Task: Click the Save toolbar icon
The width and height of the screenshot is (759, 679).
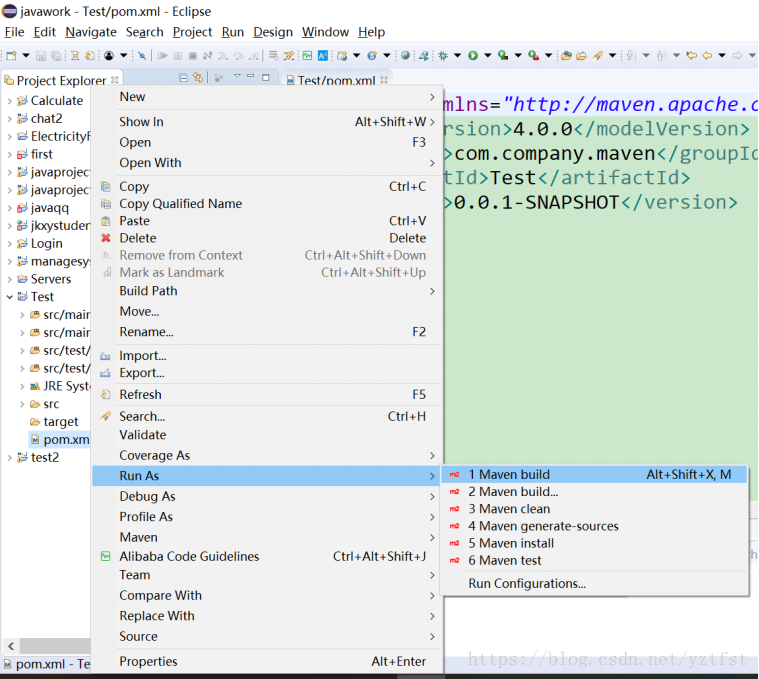Action: (x=41, y=56)
